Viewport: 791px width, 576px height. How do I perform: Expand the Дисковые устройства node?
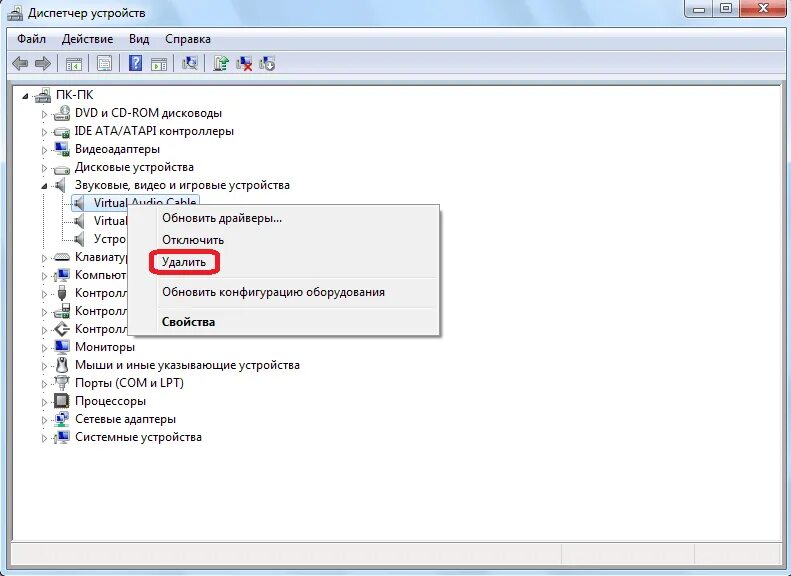point(44,168)
